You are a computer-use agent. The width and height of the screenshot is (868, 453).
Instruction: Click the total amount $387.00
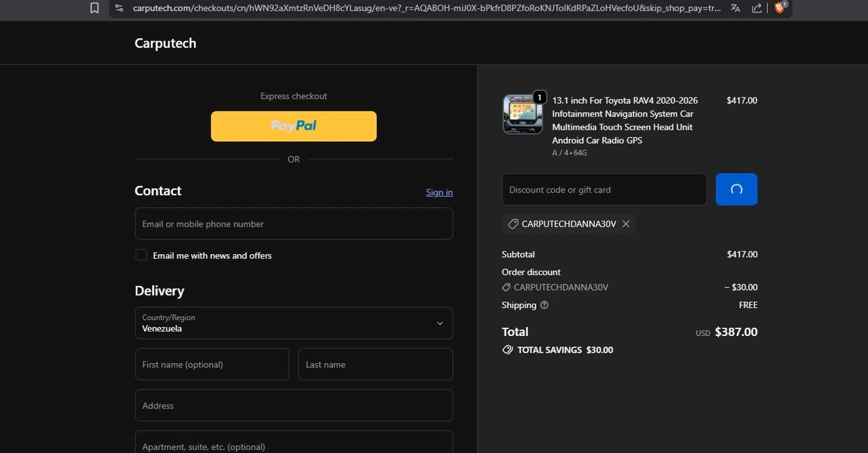coord(736,332)
